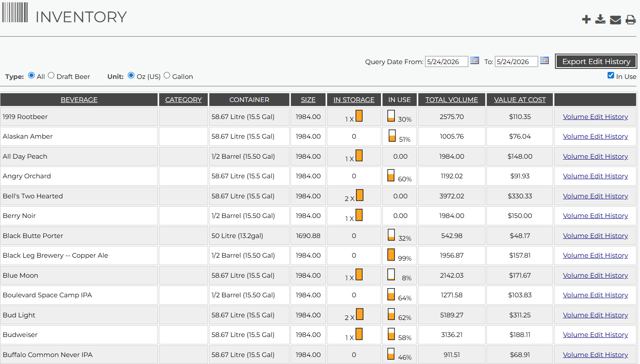The image size is (640, 364).
Task: Click the Boulevard Space Camp IPA 64% gauge
Action: click(x=391, y=294)
